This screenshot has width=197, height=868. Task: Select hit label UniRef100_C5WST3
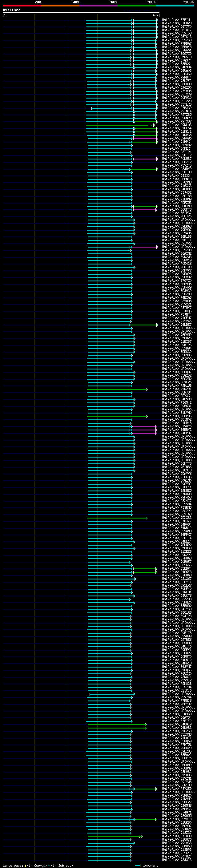tap(177, 57)
